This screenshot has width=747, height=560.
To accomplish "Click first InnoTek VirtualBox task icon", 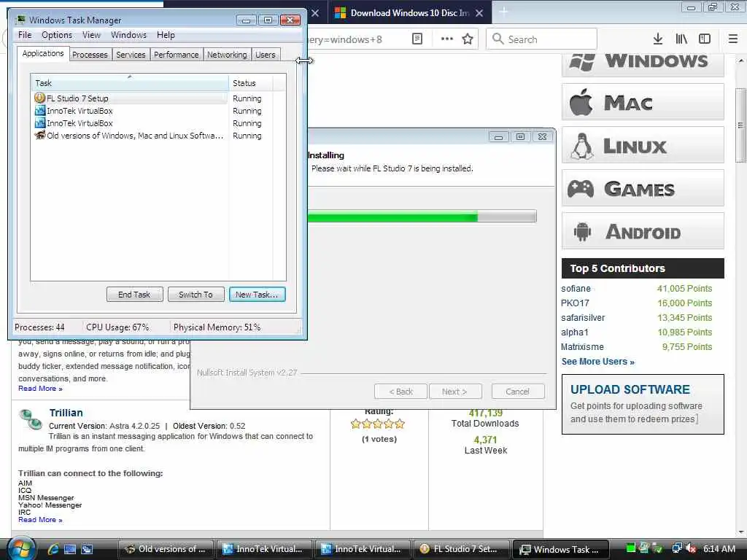I will 40,111.
